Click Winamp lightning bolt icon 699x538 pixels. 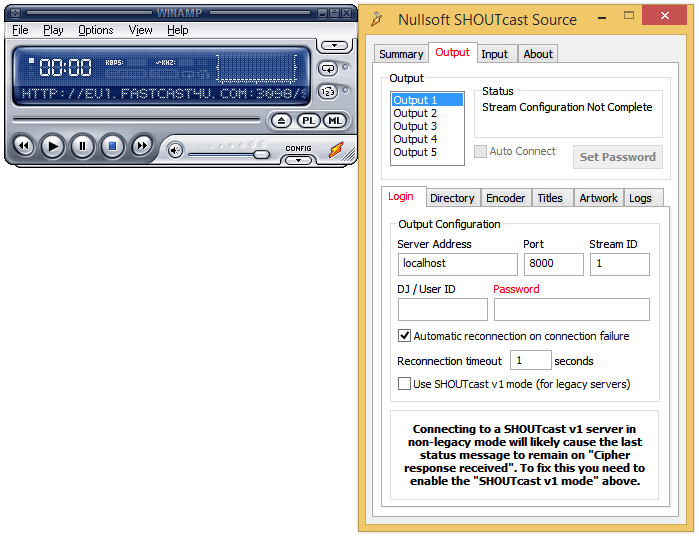(336, 150)
